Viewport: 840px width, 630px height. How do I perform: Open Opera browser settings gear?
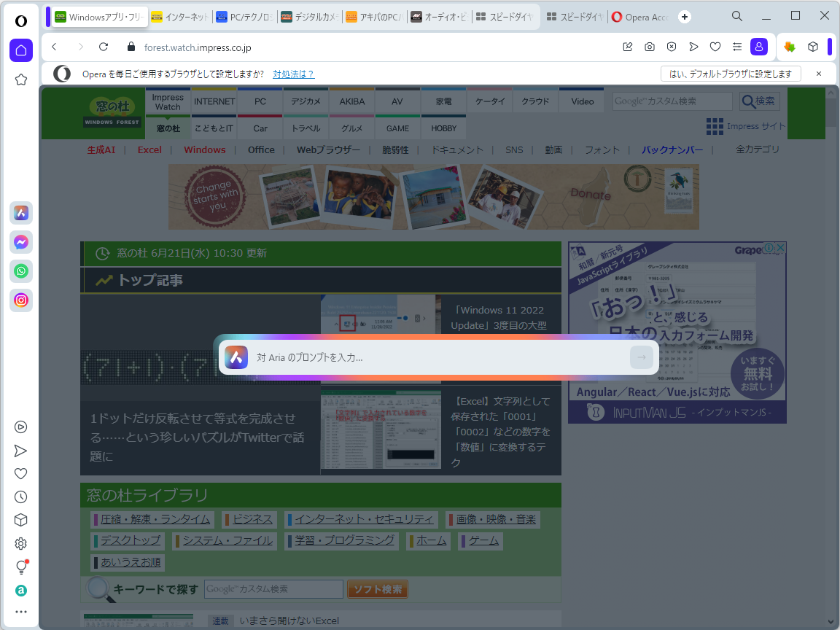[x=20, y=543]
